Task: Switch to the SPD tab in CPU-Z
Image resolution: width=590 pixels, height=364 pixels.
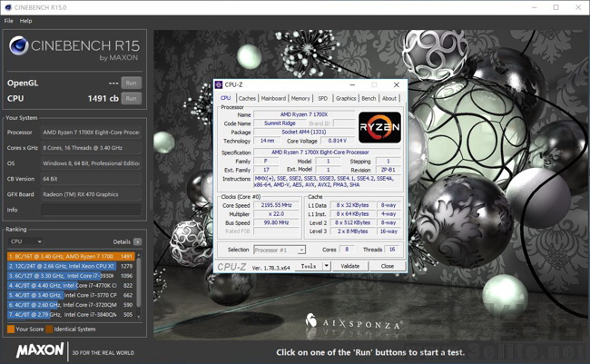Action: 323,98
